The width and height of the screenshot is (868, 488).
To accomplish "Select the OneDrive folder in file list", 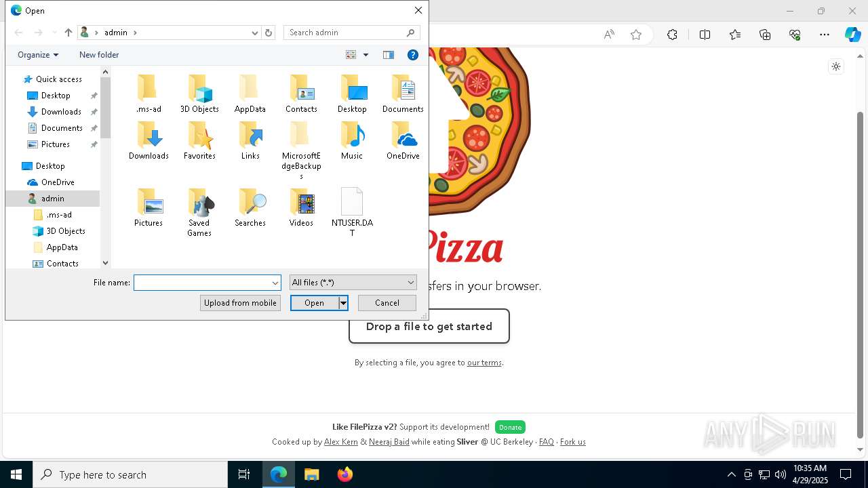I will point(403,140).
